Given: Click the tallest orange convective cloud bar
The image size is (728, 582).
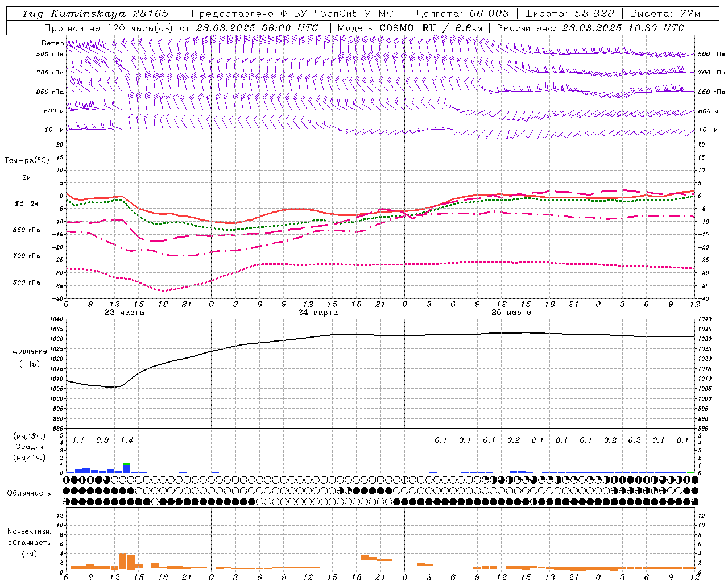Looking at the screenshot, I should pos(122,561).
